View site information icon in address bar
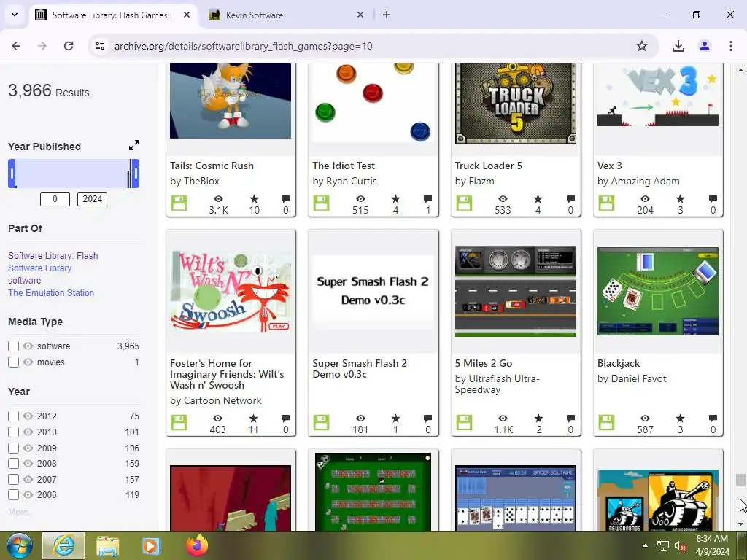 pyautogui.click(x=100, y=46)
